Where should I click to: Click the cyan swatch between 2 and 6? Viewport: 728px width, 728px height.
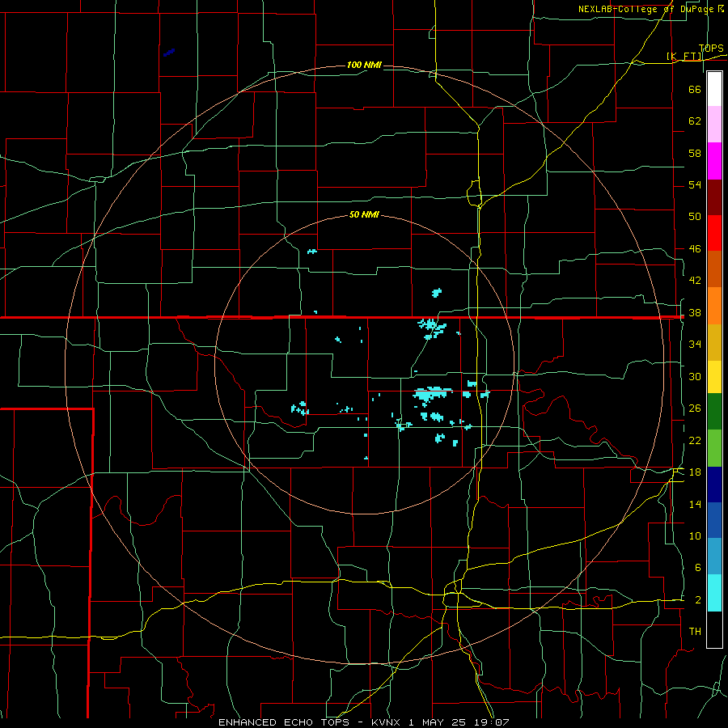pyautogui.click(x=714, y=593)
